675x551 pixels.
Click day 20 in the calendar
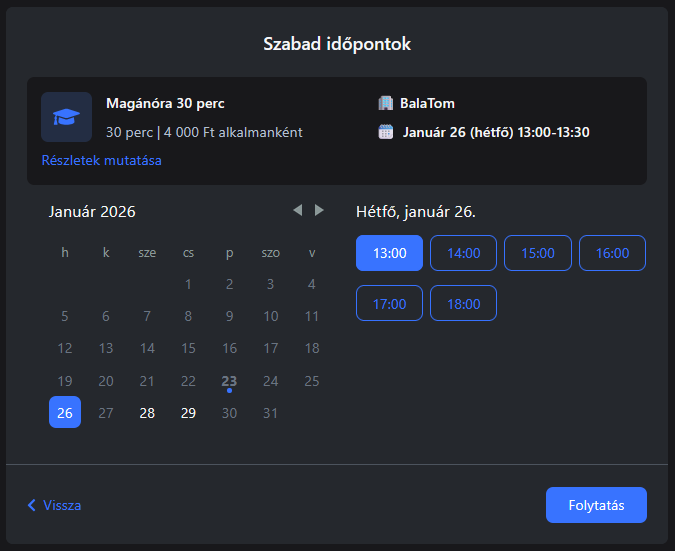point(106,381)
